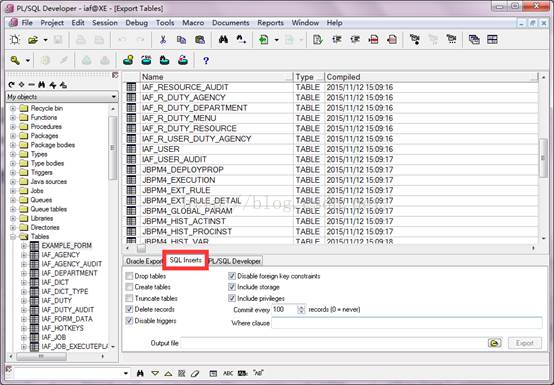The height and width of the screenshot is (385, 554).
Task: Click the quoted "AB" whole-word icon
Action: [x=258, y=373]
